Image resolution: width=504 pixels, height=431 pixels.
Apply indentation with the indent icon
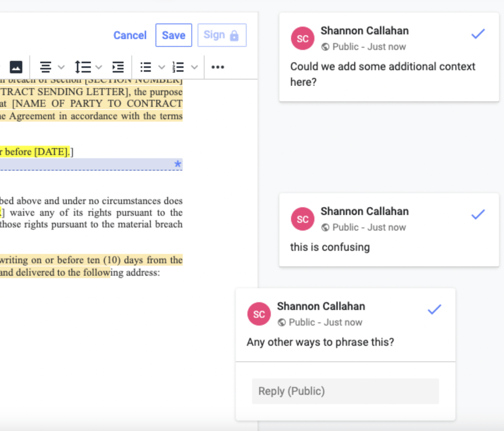(118, 67)
